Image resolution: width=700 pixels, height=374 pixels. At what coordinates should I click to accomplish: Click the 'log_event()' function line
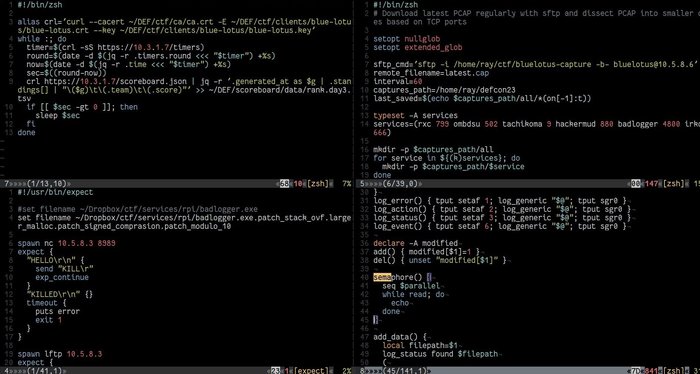click(x=500, y=226)
